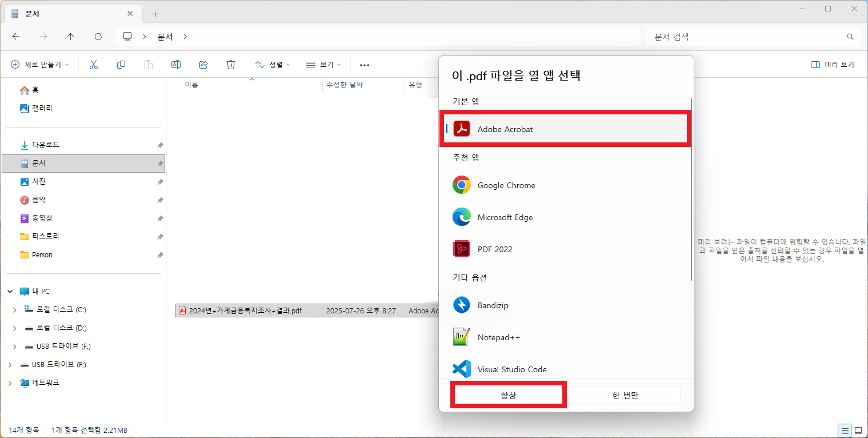The height and width of the screenshot is (438, 868).
Task: Sort by the 수정한 날짜 column header
Action: pos(344,85)
